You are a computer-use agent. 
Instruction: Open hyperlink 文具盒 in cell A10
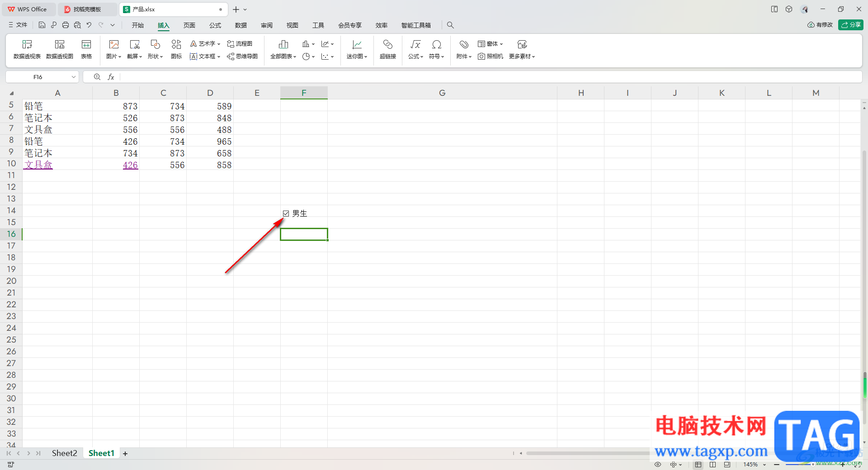[38, 165]
